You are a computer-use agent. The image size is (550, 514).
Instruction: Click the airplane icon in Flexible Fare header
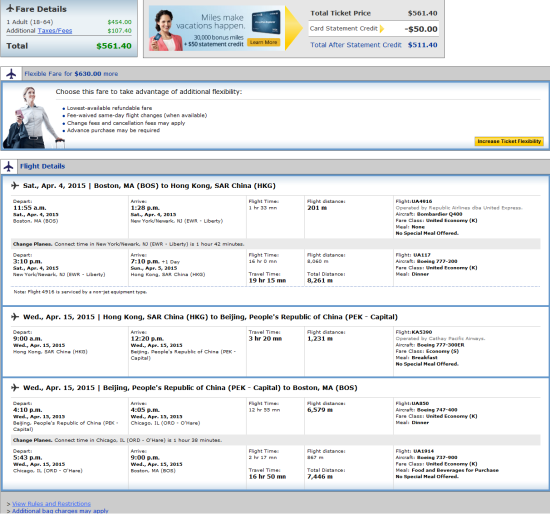click(11, 74)
